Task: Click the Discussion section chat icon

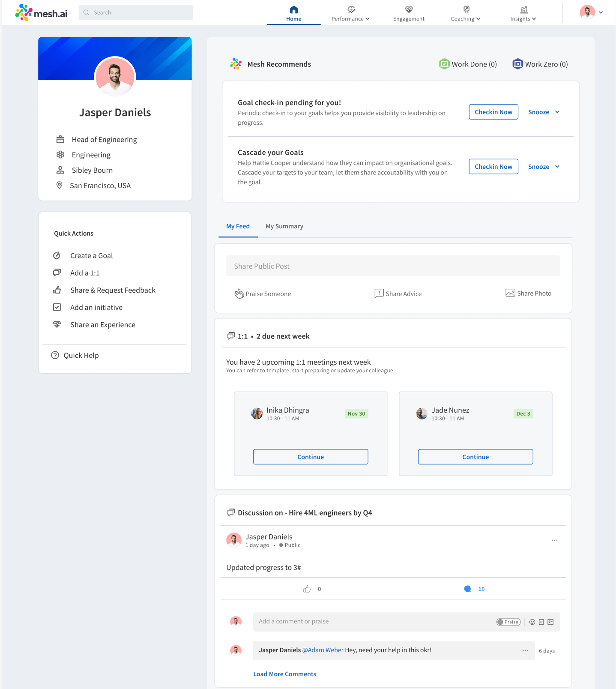Action: click(x=231, y=512)
